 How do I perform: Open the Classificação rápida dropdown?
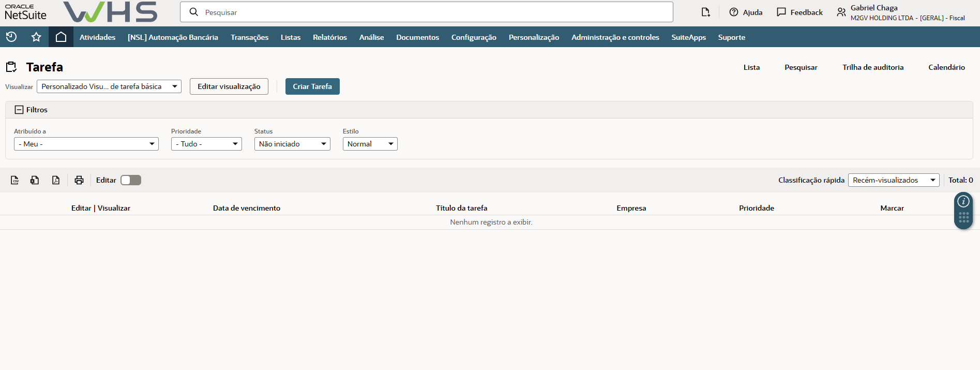893,180
